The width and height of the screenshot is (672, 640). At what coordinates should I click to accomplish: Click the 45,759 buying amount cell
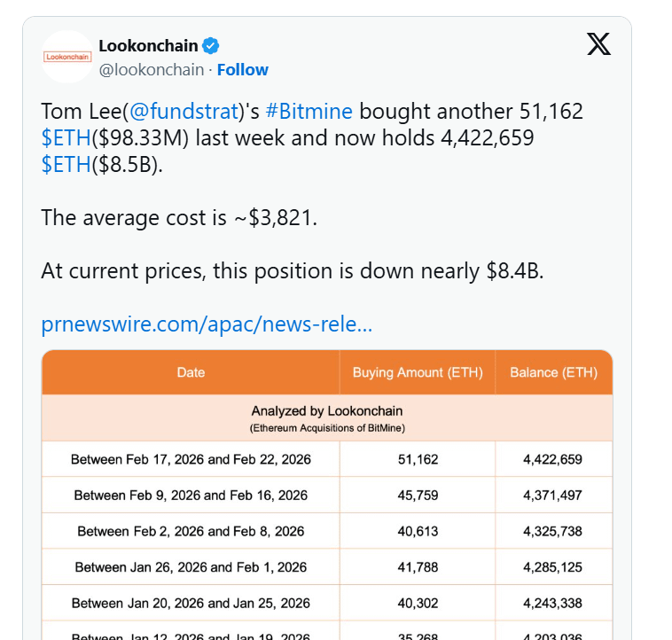[x=418, y=496]
